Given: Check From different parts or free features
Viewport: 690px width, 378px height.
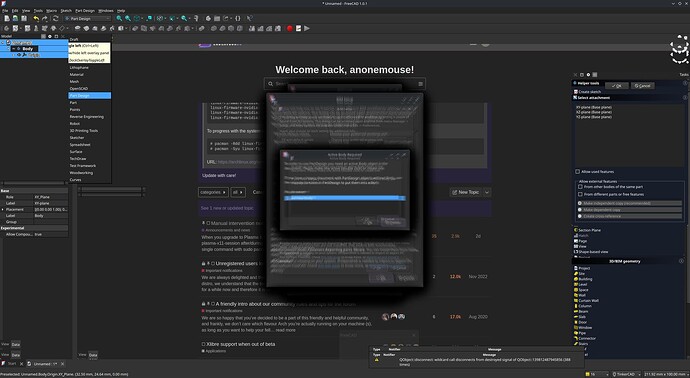Looking at the screenshot, I should click(x=580, y=194).
